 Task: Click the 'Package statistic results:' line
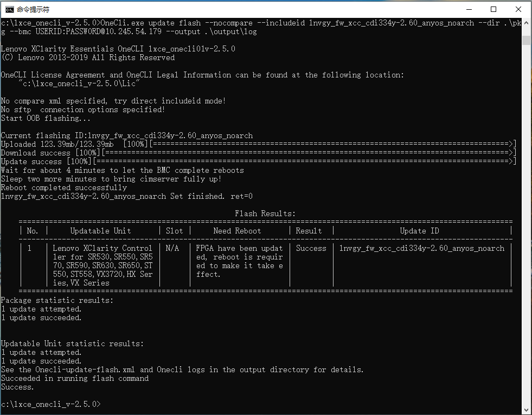point(57,300)
